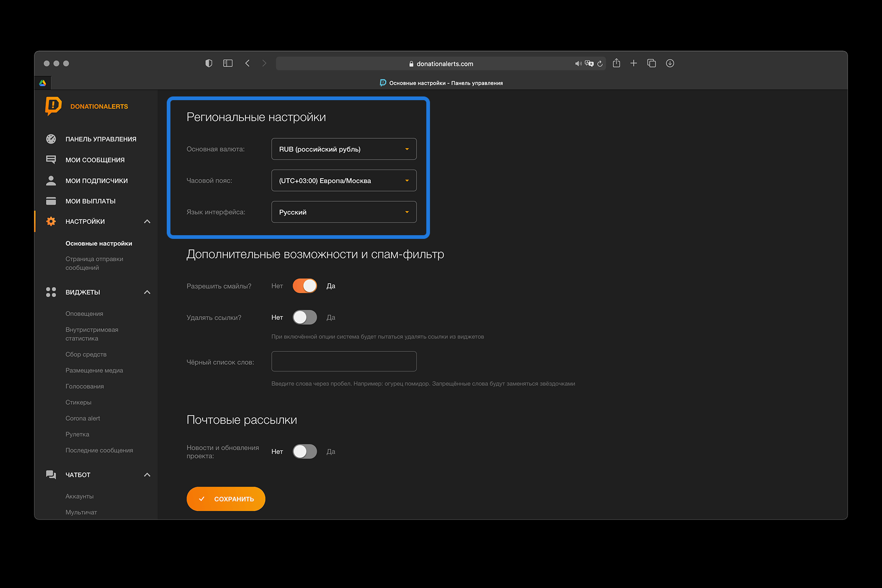This screenshot has height=588, width=882.
Task: Open Страница отправки сообщений submenu
Action: click(94, 263)
